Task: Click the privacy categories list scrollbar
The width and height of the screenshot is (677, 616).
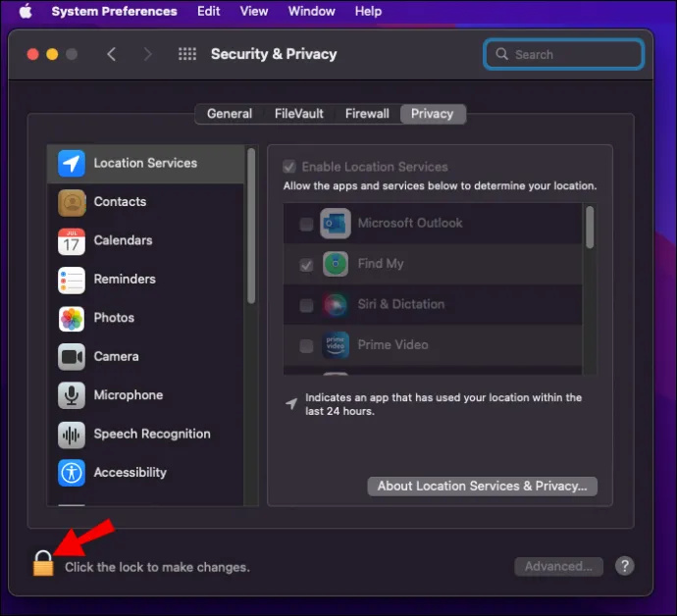Action: tap(251, 227)
